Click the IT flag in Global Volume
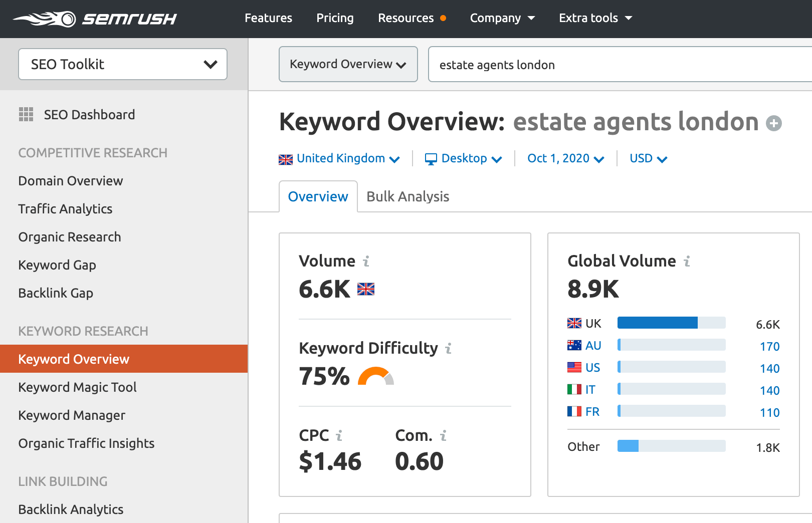The height and width of the screenshot is (523, 812). [574, 389]
